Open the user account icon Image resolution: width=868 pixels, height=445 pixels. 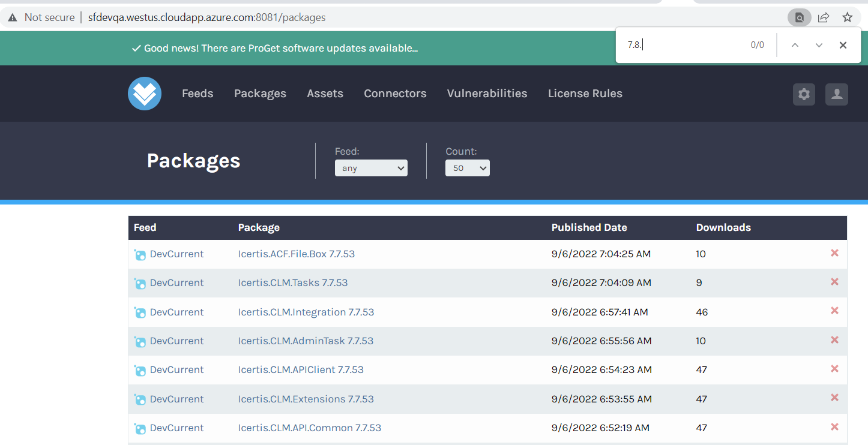point(837,94)
